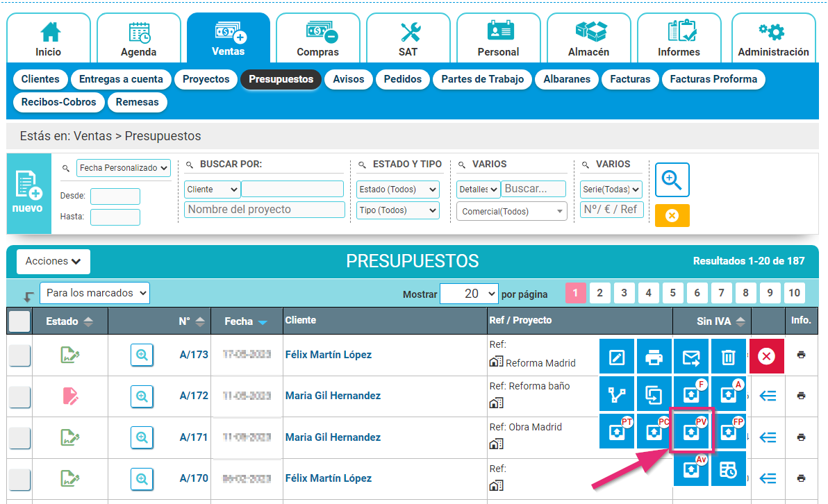Click the highlighted PV conversion icon on A/171
The width and height of the screenshot is (828, 504).
[691, 431]
